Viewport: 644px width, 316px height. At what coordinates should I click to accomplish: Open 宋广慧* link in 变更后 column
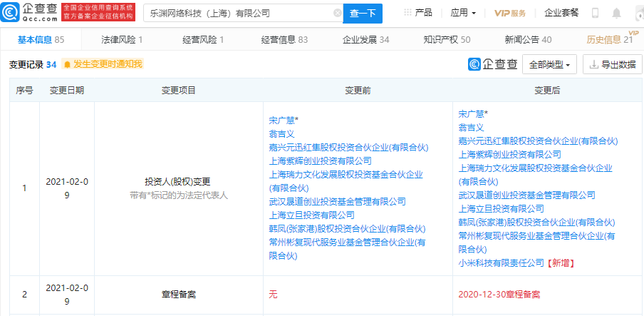(473, 113)
